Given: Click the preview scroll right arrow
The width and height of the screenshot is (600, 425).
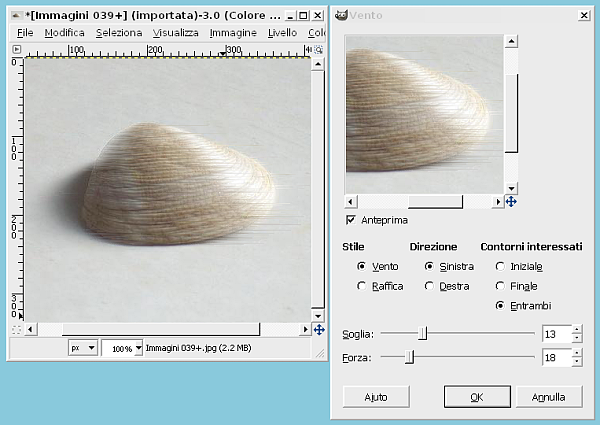Looking at the screenshot, I should pyautogui.click(x=499, y=202).
